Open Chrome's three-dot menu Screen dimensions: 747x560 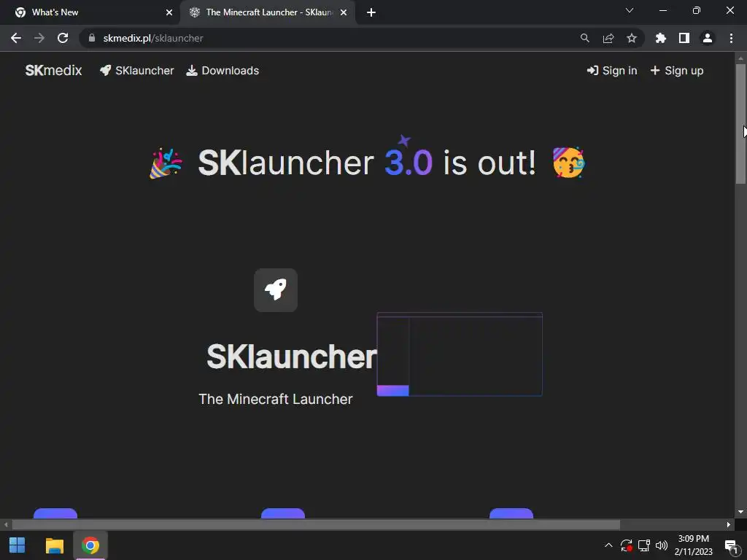tap(731, 38)
